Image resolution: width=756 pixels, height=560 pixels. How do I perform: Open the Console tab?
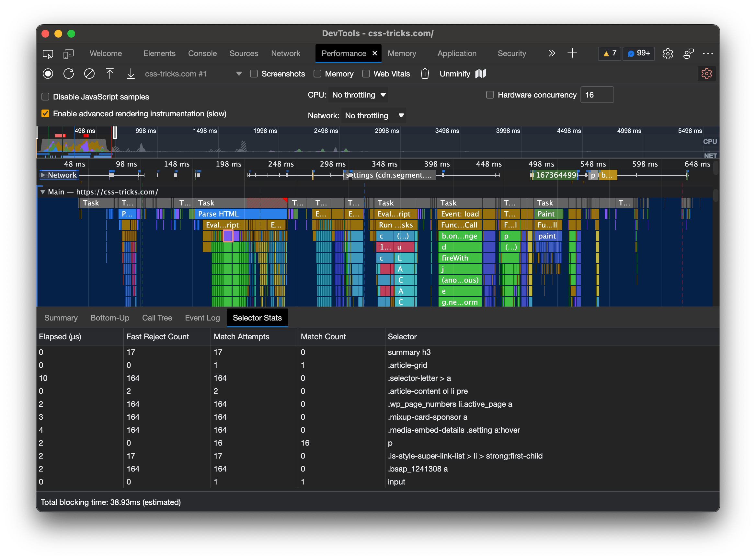click(x=202, y=53)
